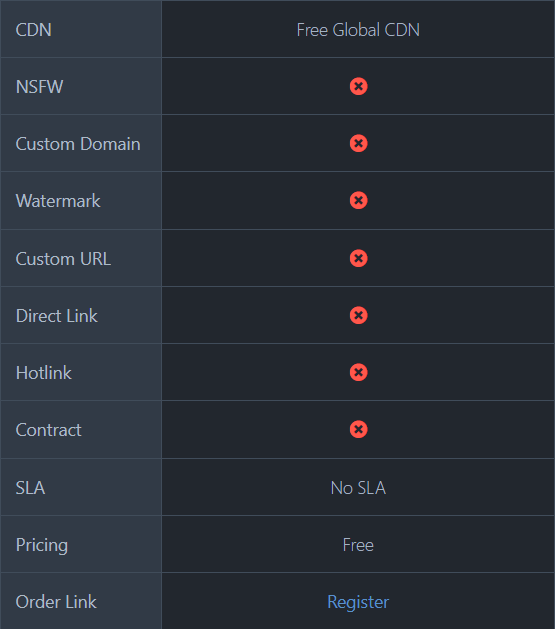
Task: Click the Order Link row label
Action: (x=56, y=602)
